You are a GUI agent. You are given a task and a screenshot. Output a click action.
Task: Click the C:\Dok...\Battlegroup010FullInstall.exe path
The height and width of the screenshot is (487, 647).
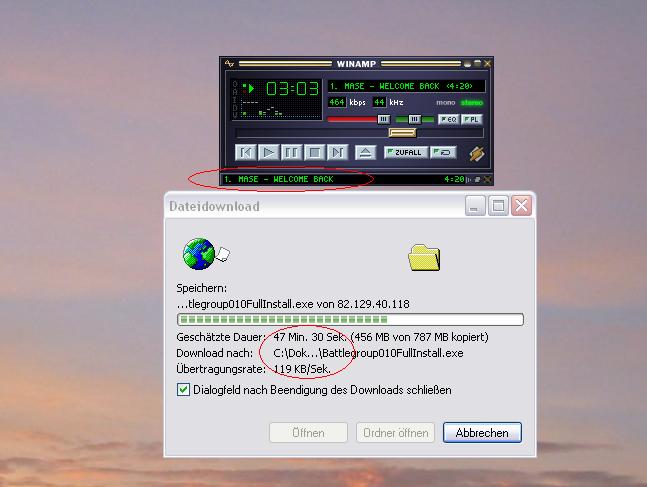(368, 353)
